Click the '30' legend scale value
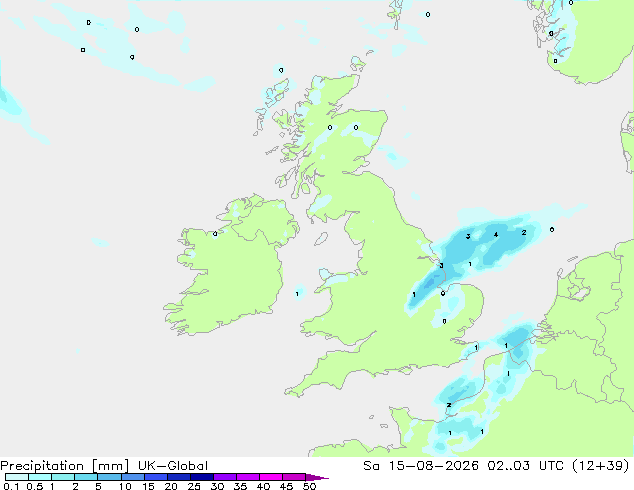This screenshot has height=490, width=634. (x=217, y=486)
